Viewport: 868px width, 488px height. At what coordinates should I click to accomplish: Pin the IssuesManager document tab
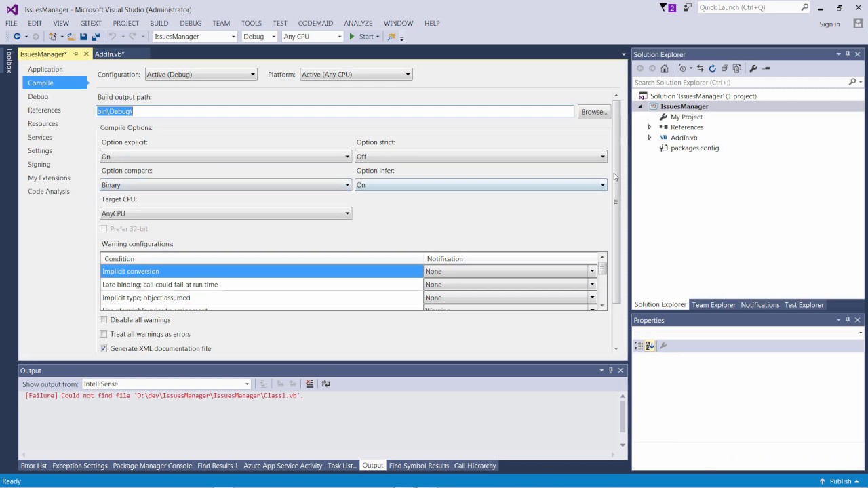[76, 54]
